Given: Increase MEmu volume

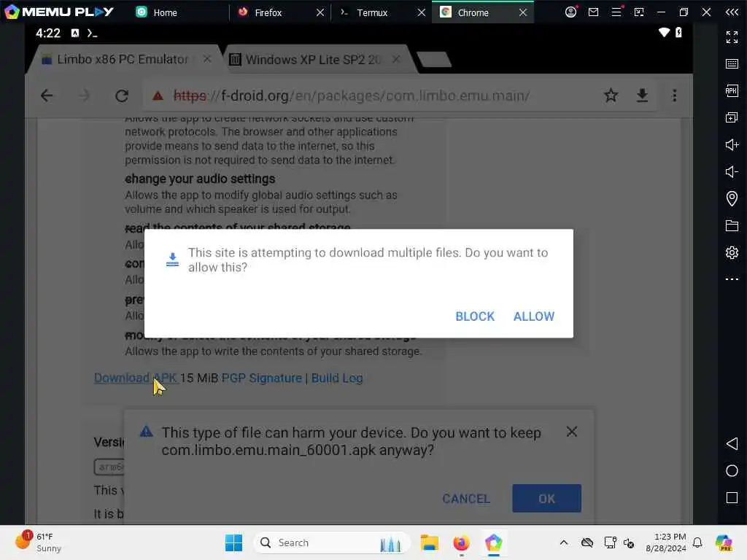Looking at the screenshot, I should coord(732,145).
